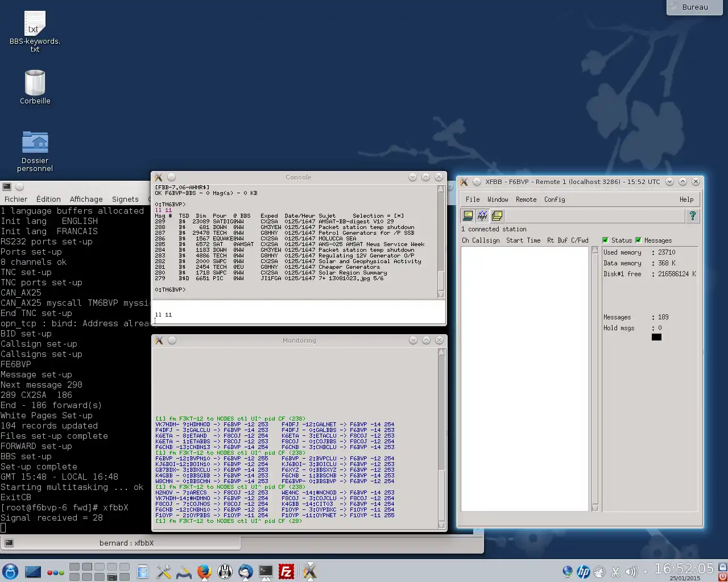Click the monitoring toolbar icon in XFBB
Viewport: 728px width, 582px height.
coord(482,215)
